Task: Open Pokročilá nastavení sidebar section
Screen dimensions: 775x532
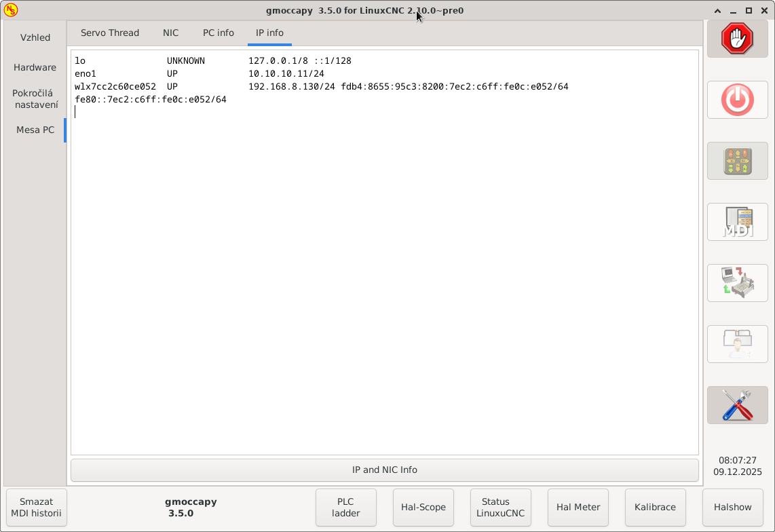Action: tap(35, 98)
